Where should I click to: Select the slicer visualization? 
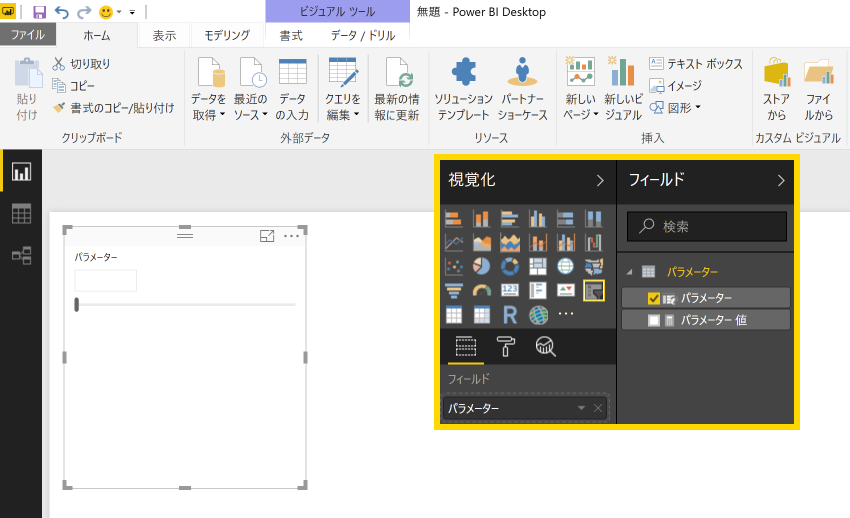pyautogui.click(x=594, y=290)
